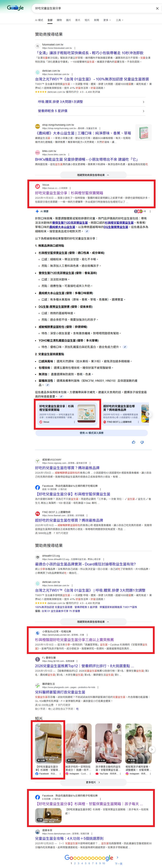Open Vocus result 好吃兒童益生菌分享 link

[x=69, y=193]
